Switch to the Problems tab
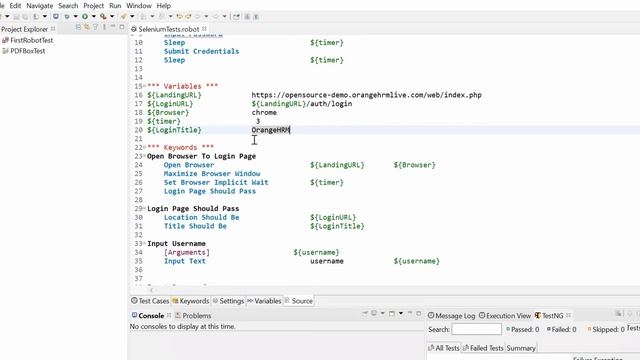Screen dimensions: 640x360 coord(193,316)
